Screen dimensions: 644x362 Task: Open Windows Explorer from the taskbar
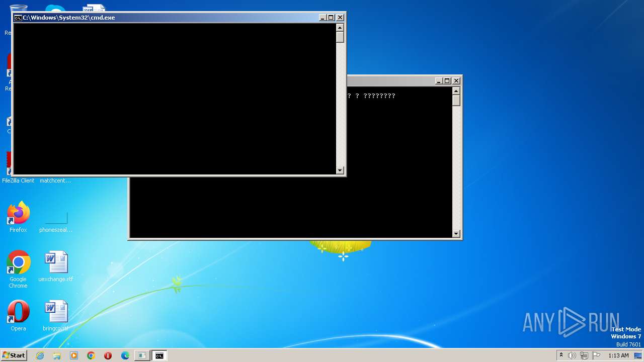point(57,355)
